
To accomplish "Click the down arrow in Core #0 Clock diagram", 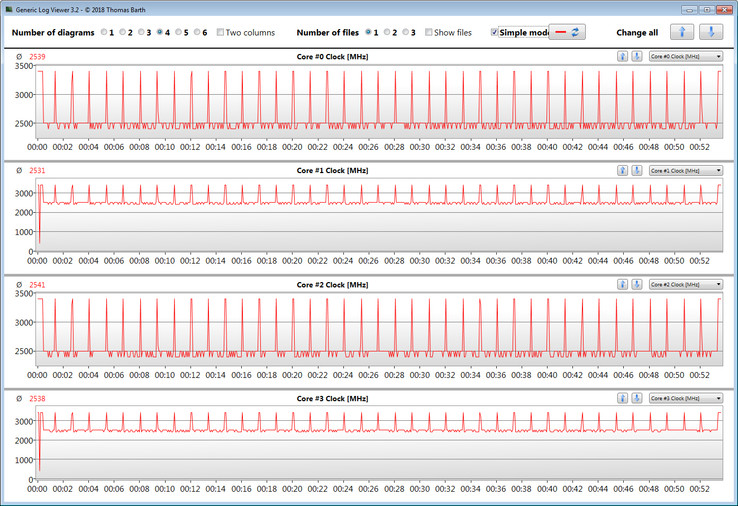I will [x=637, y=56].
